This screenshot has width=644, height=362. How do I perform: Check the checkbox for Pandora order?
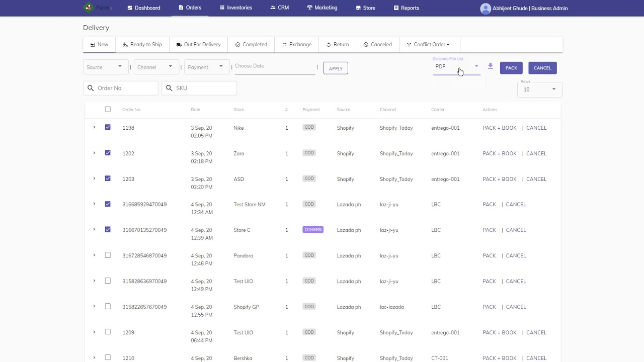tap(108, 255)
